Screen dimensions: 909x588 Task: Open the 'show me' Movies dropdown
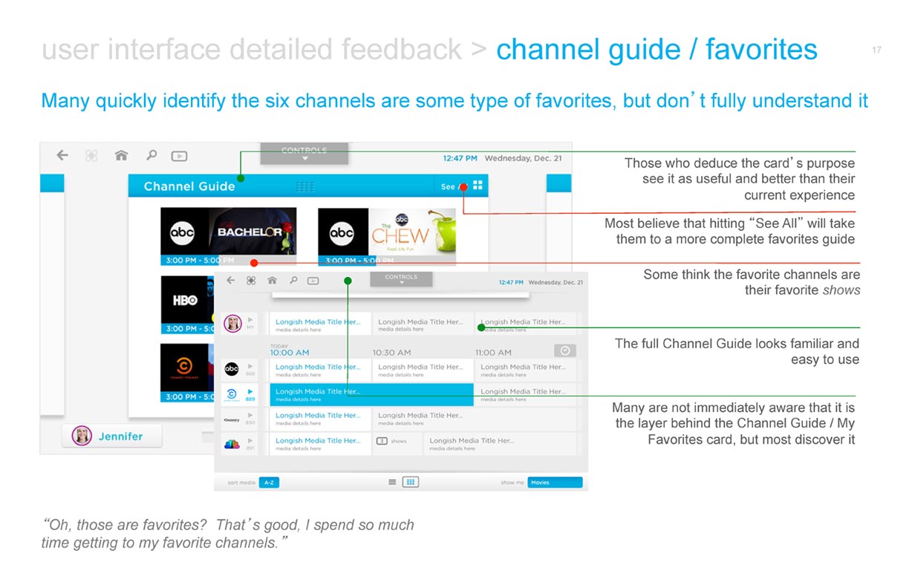point(555,483)
